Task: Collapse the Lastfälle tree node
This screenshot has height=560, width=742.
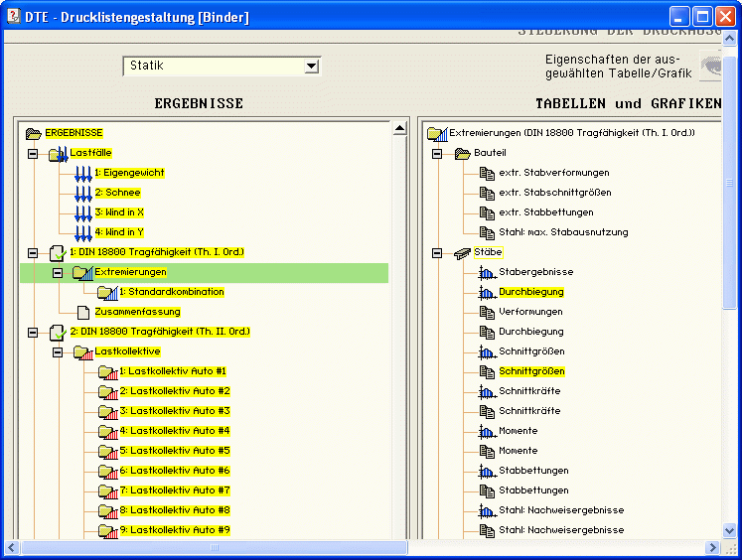Action: coord(33,154)
